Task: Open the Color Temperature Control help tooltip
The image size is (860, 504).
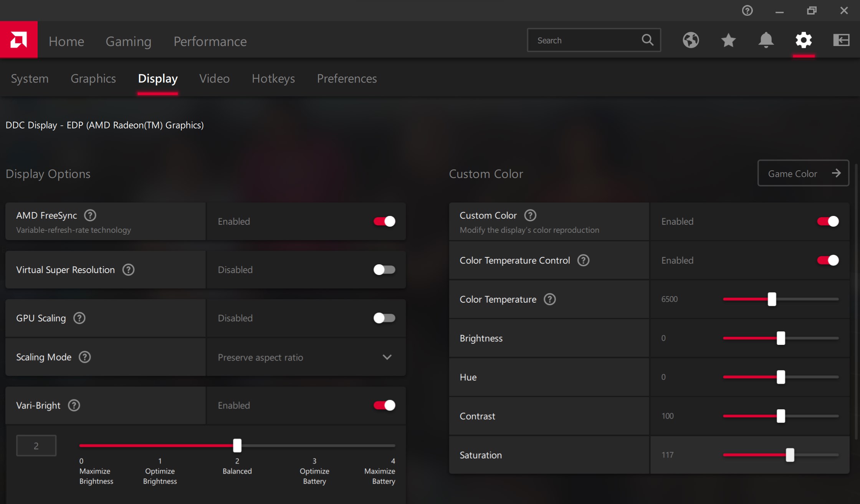Action: [x=583, y=260]
